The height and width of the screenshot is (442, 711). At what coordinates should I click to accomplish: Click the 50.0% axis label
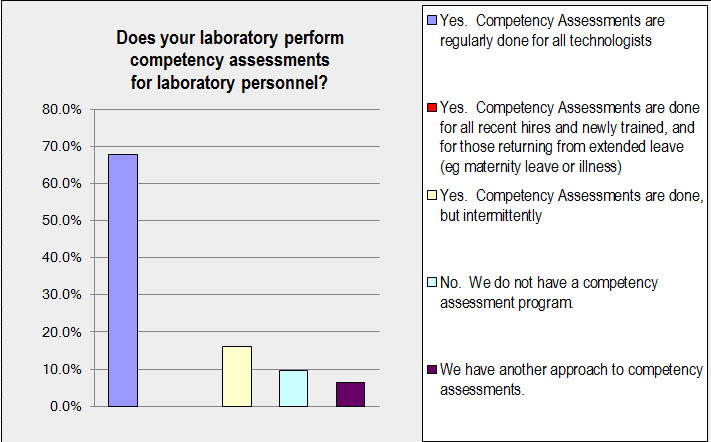click(62, 220)
